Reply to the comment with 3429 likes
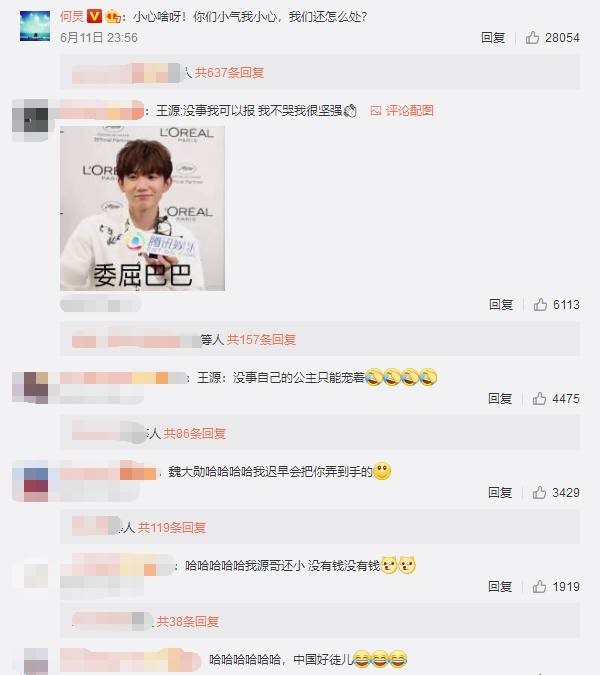This screenshot has height=675, width=600. tap(500, 492)
